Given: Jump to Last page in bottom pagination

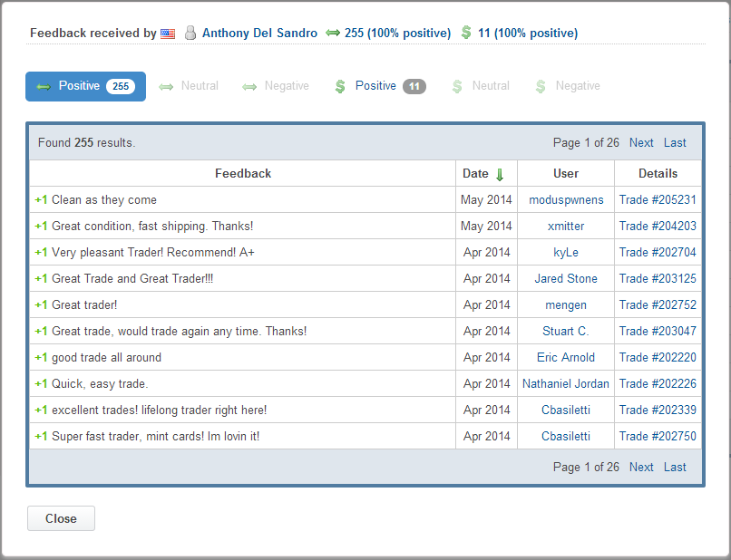Looking at the screenshot, I should [x=675, y=468].
